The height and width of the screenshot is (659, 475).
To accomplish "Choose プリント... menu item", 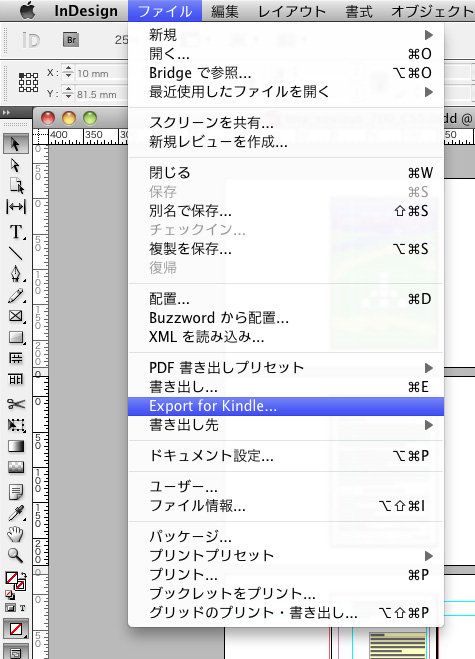I will pos(286,575).
